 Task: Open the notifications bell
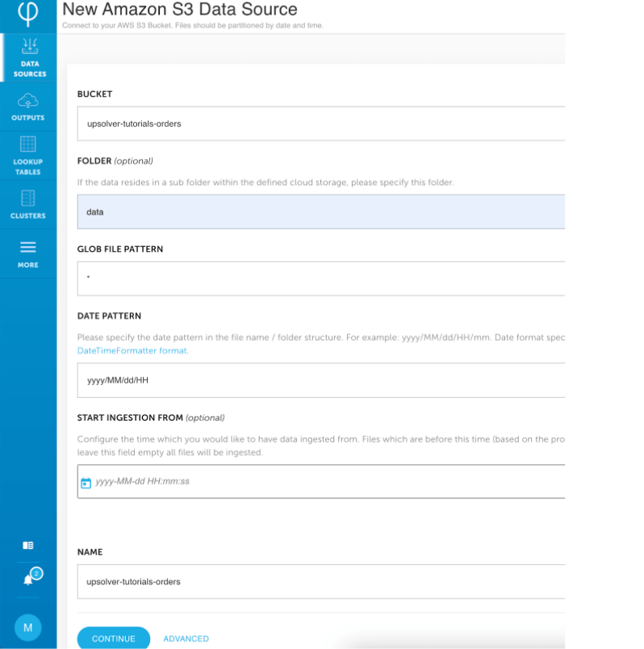point(29,579)
